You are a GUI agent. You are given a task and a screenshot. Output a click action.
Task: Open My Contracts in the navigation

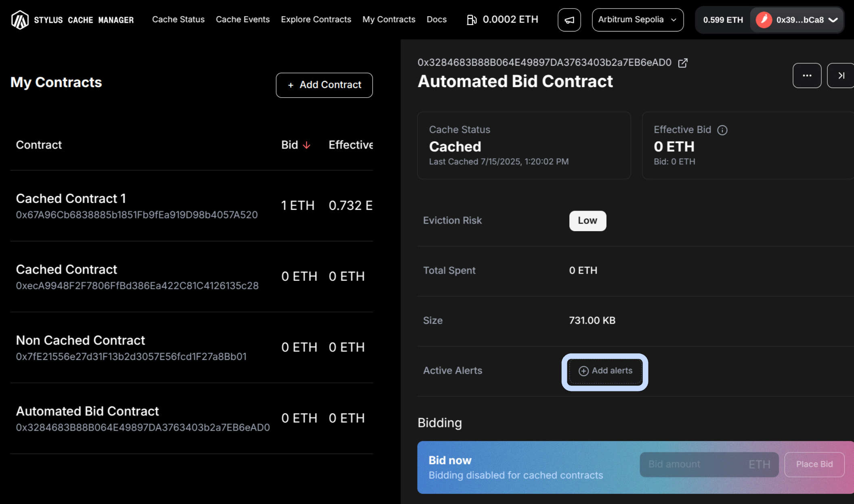pos(389,19)
